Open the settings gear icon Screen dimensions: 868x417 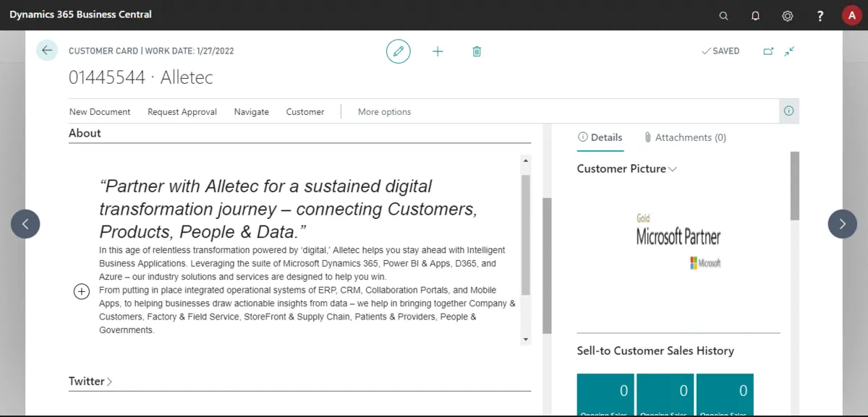788,15
